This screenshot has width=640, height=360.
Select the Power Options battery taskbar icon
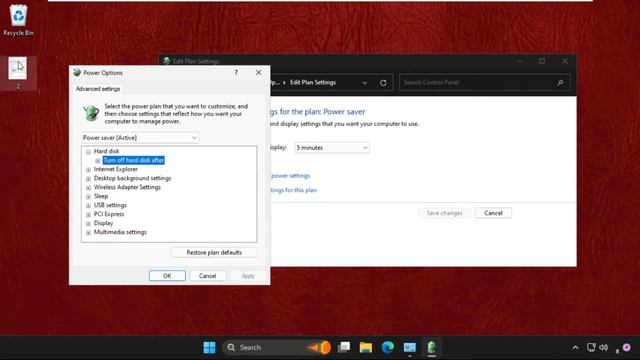(431, 347)
